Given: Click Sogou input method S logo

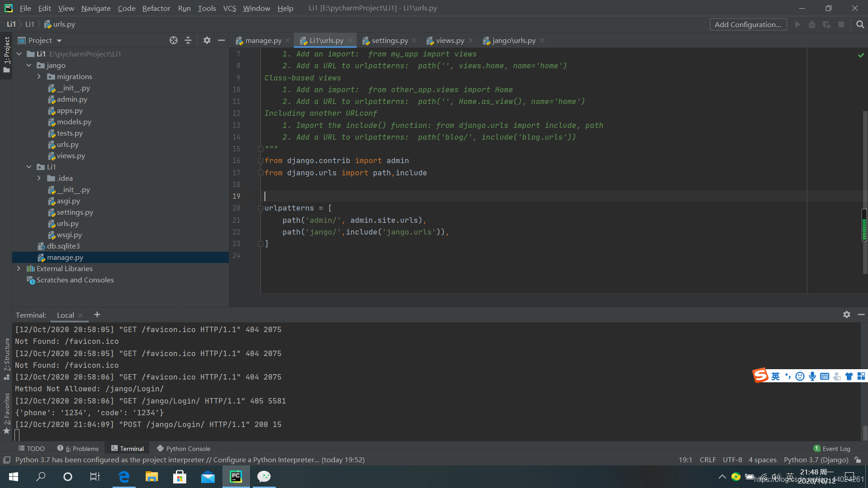Looking at the screenshot, I should (760, 375).
